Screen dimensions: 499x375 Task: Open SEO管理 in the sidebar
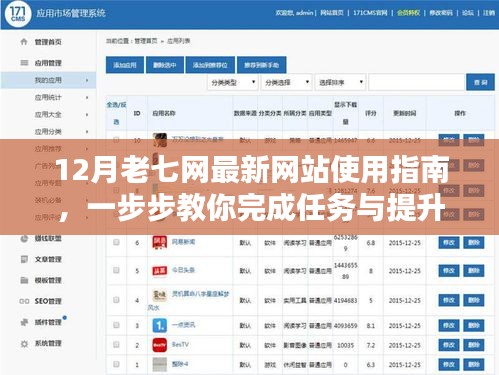(48, 301)
